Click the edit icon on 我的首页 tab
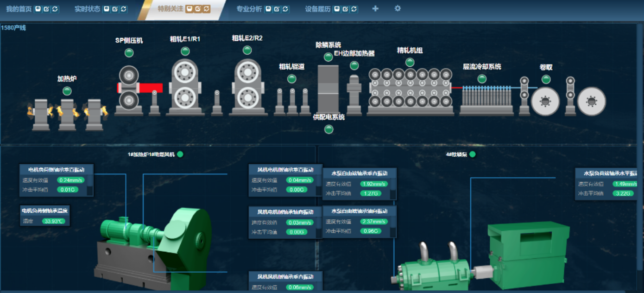 coord(46,9)
